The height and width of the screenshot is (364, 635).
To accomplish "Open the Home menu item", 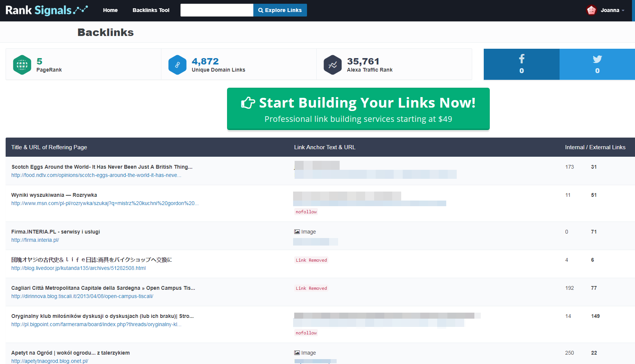I will [x=110, y=10].
